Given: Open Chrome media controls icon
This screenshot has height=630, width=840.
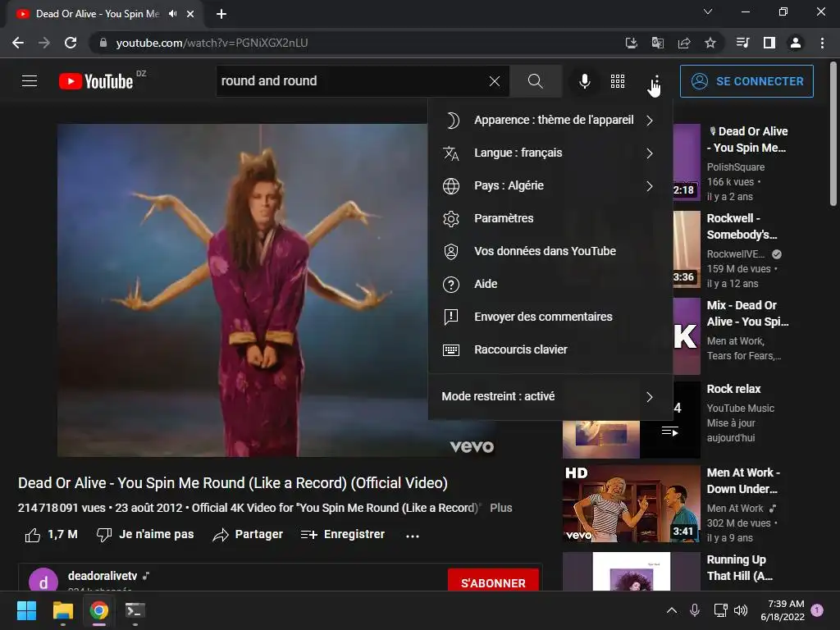Looking at the screenshot, I should pyautogui.click(x=742, y=43).
